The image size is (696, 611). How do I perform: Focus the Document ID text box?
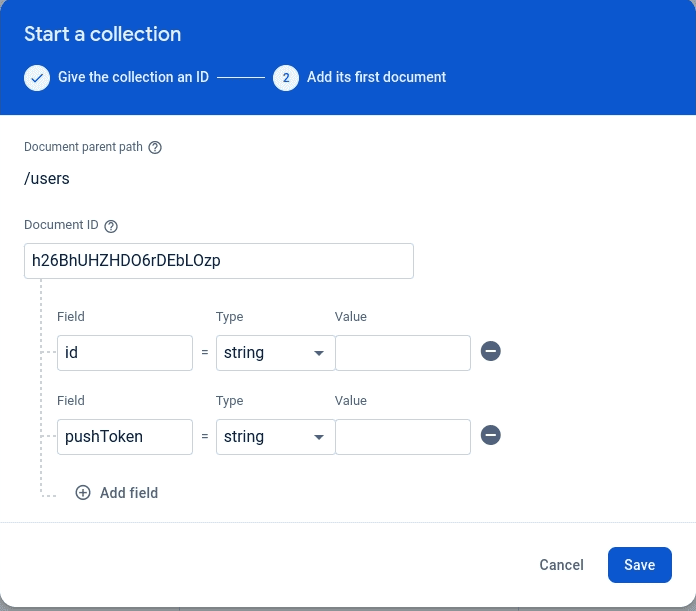pyautogui.click(x=218, y=261)
